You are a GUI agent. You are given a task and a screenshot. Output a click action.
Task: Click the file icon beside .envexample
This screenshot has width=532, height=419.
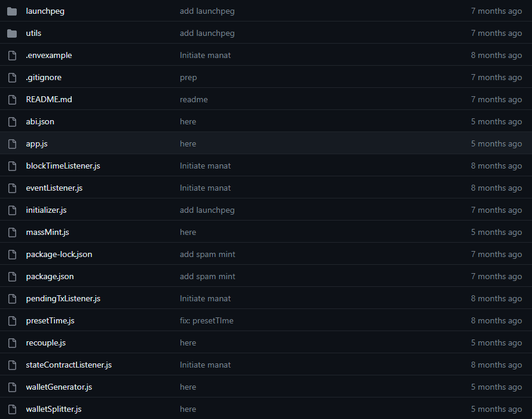[12, 56]
